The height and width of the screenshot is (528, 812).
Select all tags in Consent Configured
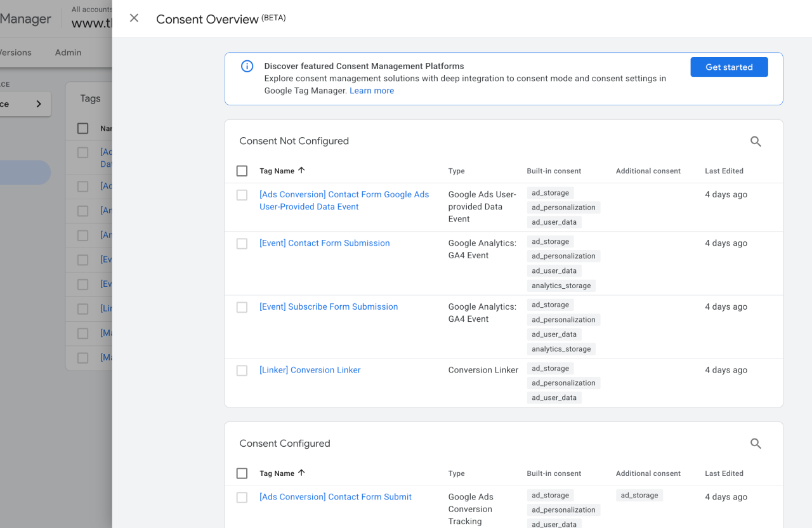point(242,473)
